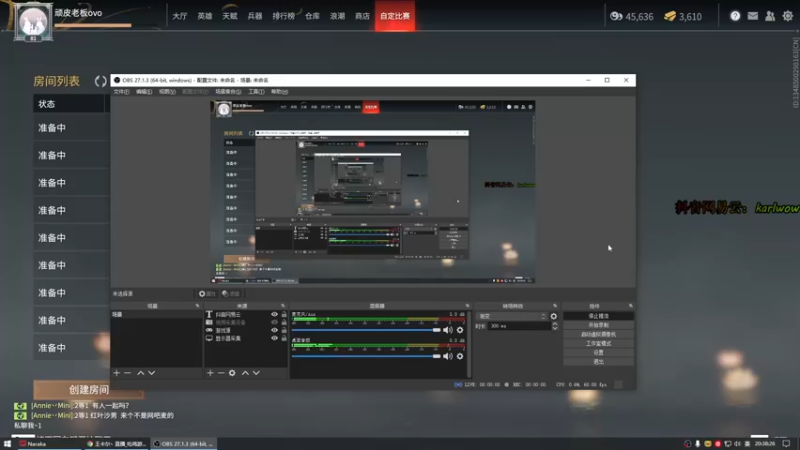Click the stop streaming button in OBS controls
Viewport: 800px width, 450px height.
click(x=598, y=316)
